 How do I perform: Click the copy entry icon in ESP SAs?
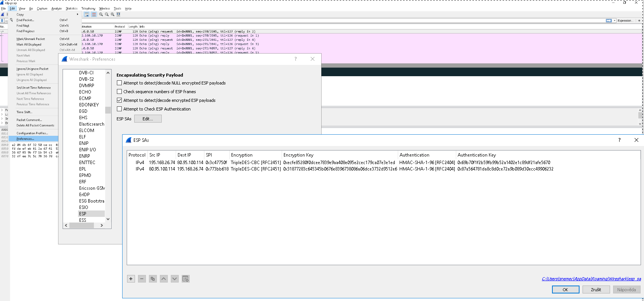click(x=153, y=279)
